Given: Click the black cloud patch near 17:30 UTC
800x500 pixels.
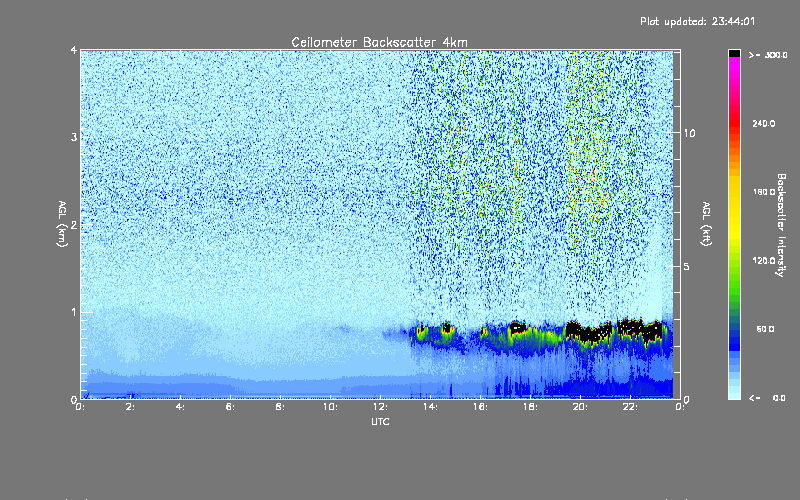Looking at the screenshot, I should (x=518, y=328).
